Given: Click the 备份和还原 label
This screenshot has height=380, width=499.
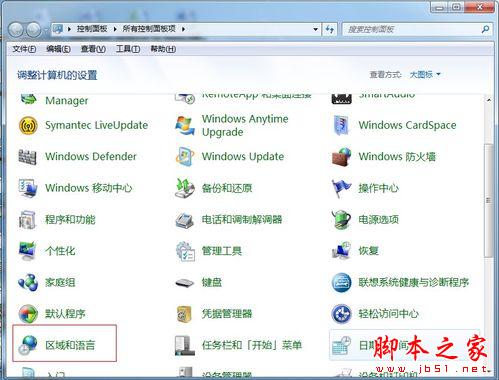Looking at the screenshot, I should (x=227, y=188).
